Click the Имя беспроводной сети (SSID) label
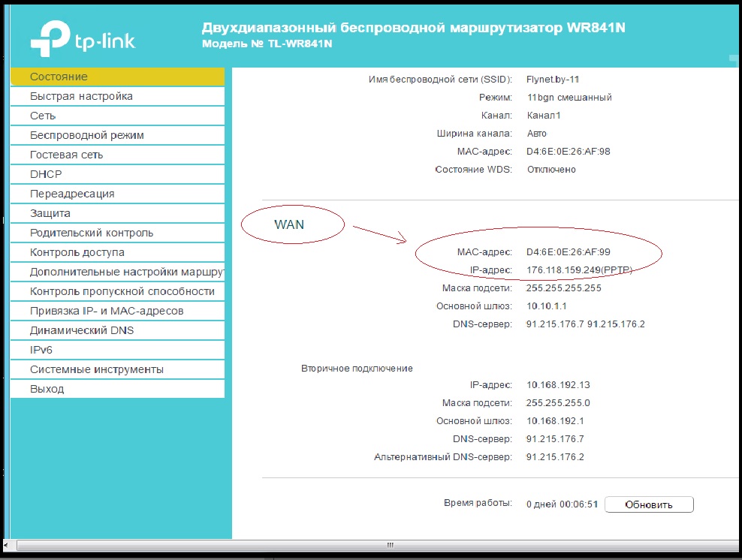The image size is (742, 560). pos(440,80)
